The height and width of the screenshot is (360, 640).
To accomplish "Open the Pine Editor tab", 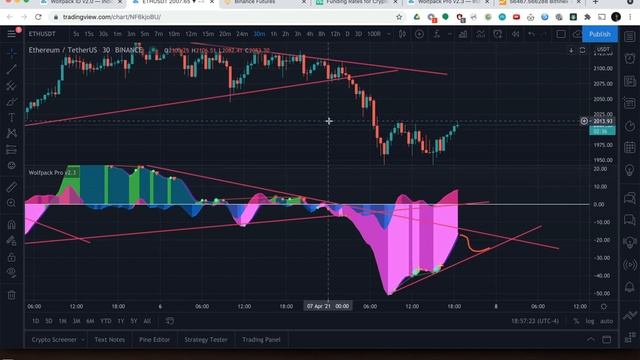I will pos(154,340).
